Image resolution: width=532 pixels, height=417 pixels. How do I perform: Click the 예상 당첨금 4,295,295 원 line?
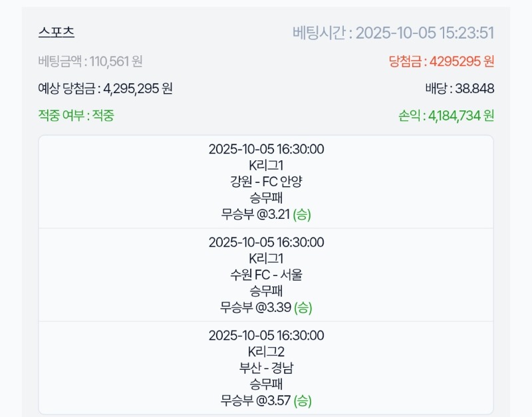[106, 88]
